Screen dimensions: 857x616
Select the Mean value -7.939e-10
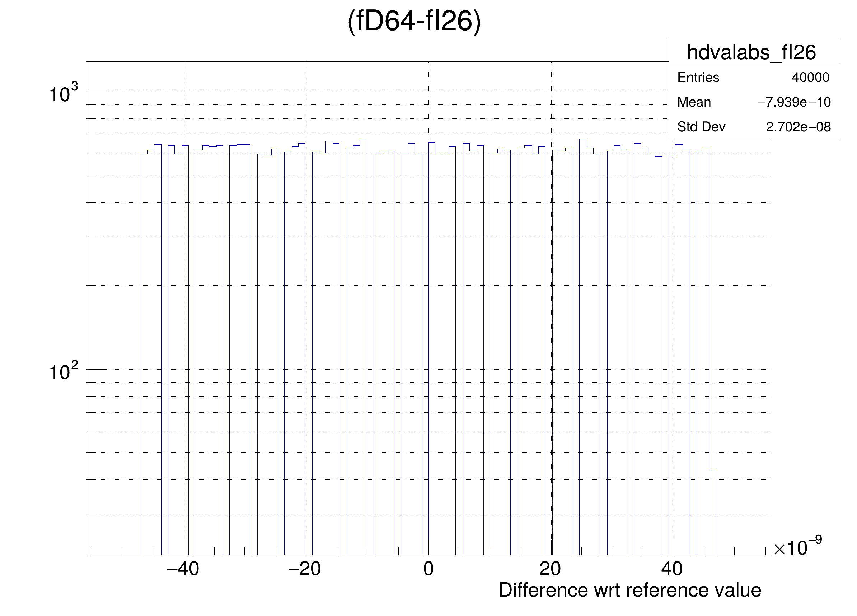tap(794, 102)
